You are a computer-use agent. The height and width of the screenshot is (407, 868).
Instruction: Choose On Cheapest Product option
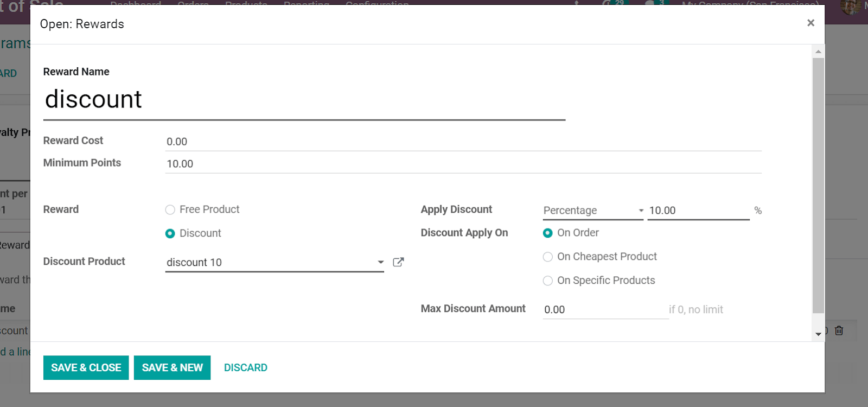(x=548, y=257)
